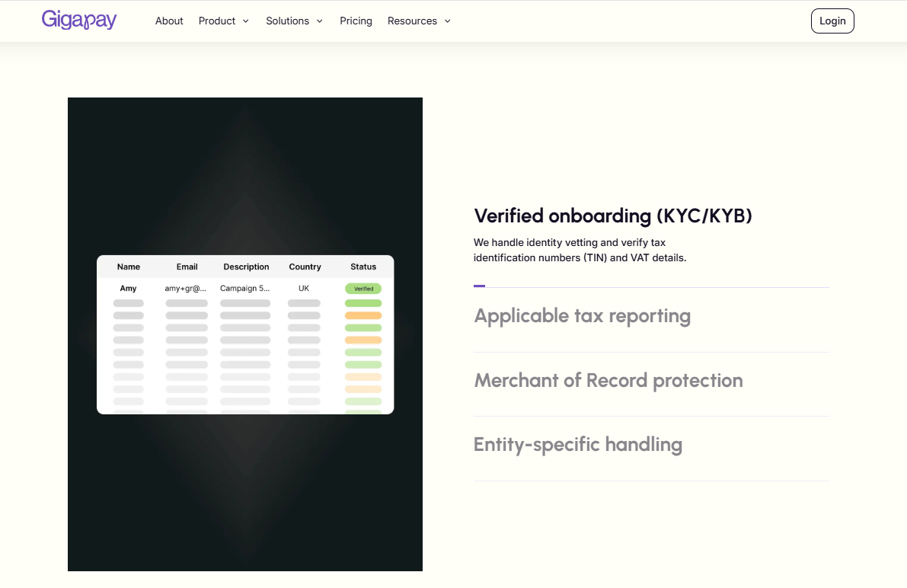This screenshot has height=588, width=907.
Task: Click the Campaign 5... description cell
Action: [244, 288]
